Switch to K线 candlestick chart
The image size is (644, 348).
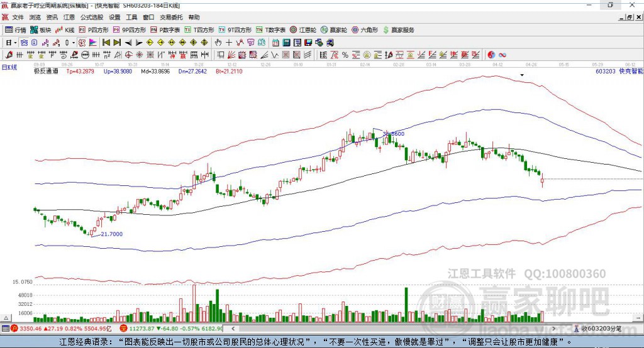pyautogui.click(x=65, y=30)
